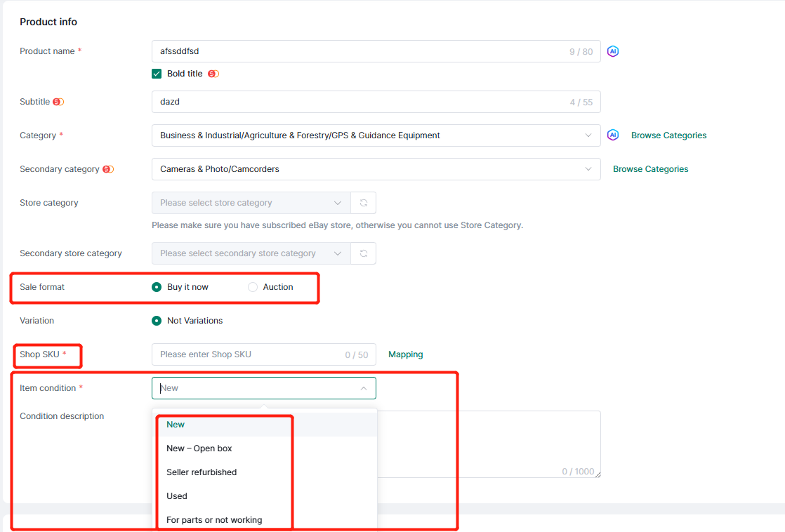
Task: Click the AI icon beside Category field
Action: tap(613, 135)
